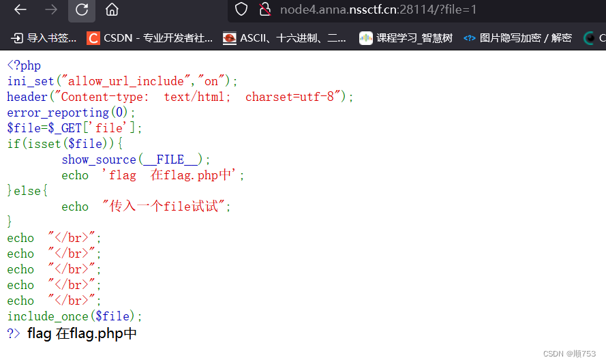This screenshot has height=364, width=606.
Task: Open the 课程学习_智慧树 bookmark
Action: 406,38
